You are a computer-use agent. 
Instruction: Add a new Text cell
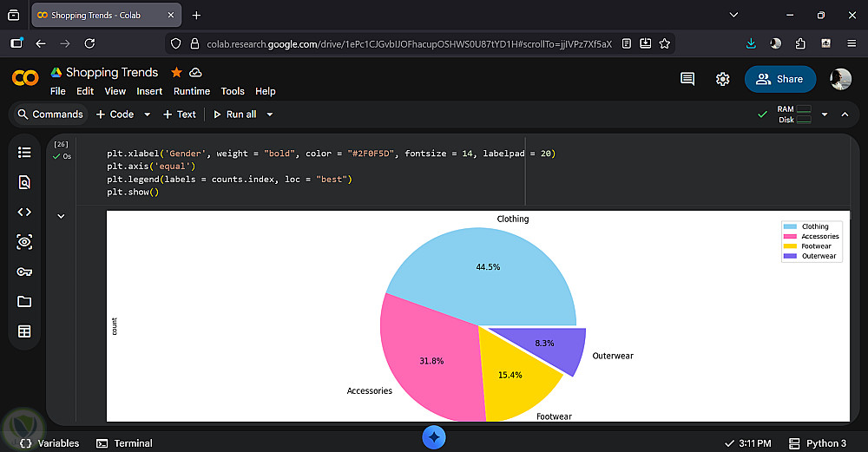(180, 115)
